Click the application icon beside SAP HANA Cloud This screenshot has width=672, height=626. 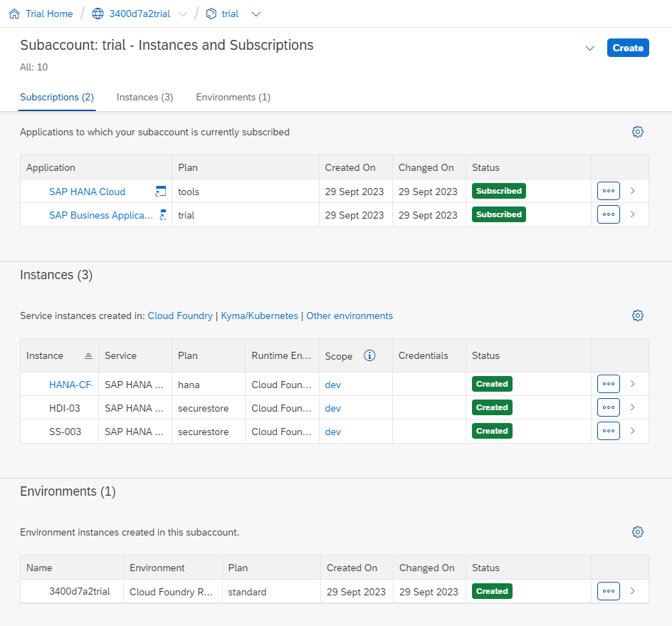[160, 192]
